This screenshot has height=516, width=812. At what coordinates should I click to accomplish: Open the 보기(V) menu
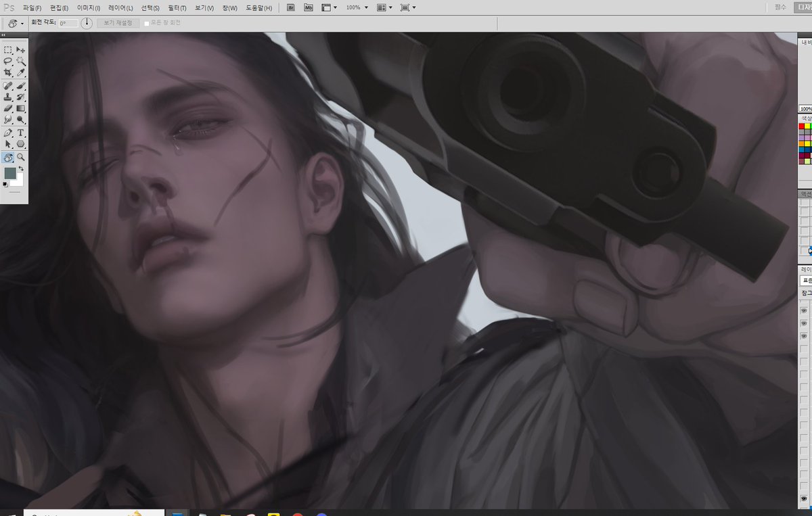pyautogui.click(x=204, y=8)
